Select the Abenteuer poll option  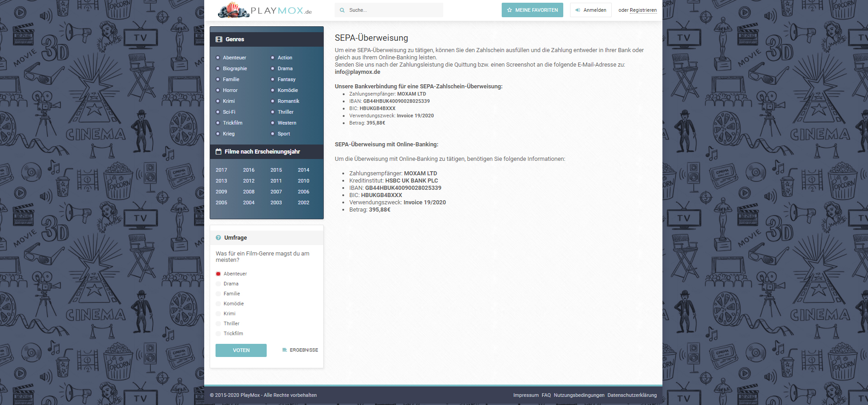(x=218, y=274)
